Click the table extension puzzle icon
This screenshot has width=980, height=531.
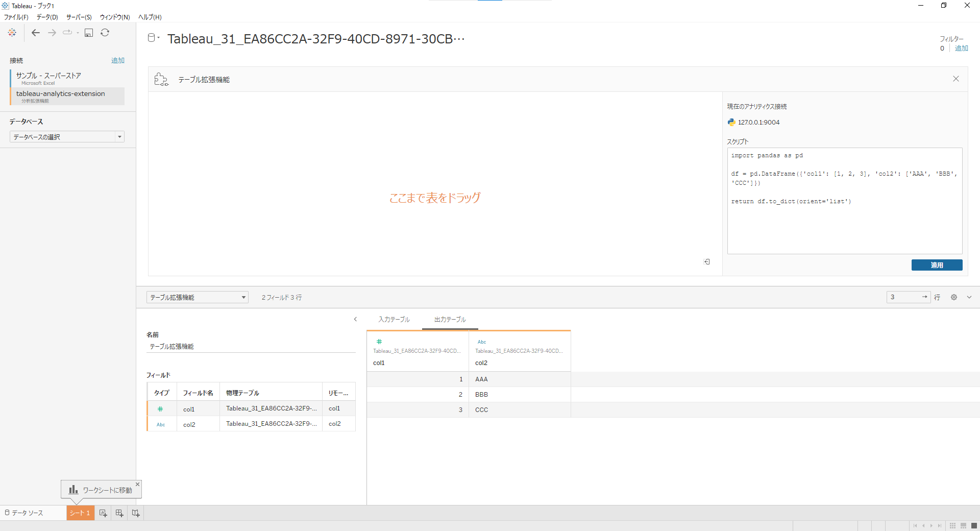click(x=161, y=79)
